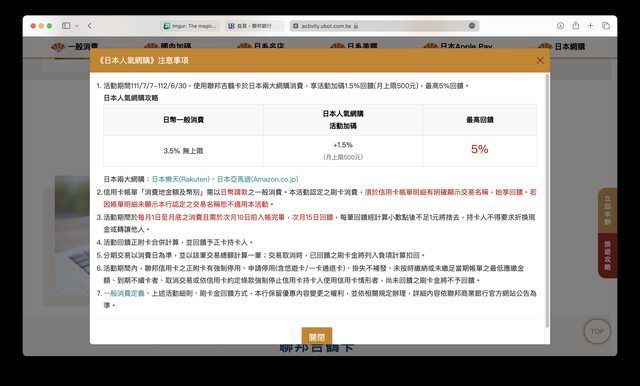
Task: Select the 日本Apple Pay navigation tab
Action: 458,47
